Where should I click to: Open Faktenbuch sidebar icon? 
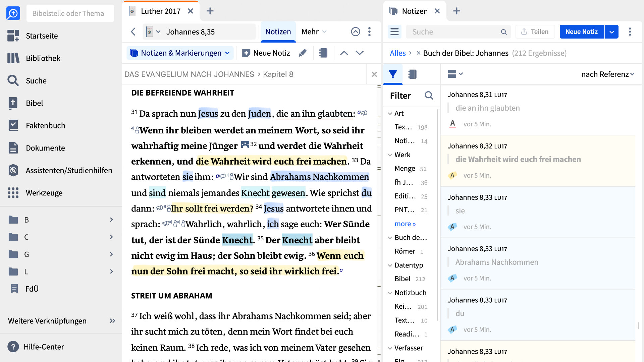(13, 126)
